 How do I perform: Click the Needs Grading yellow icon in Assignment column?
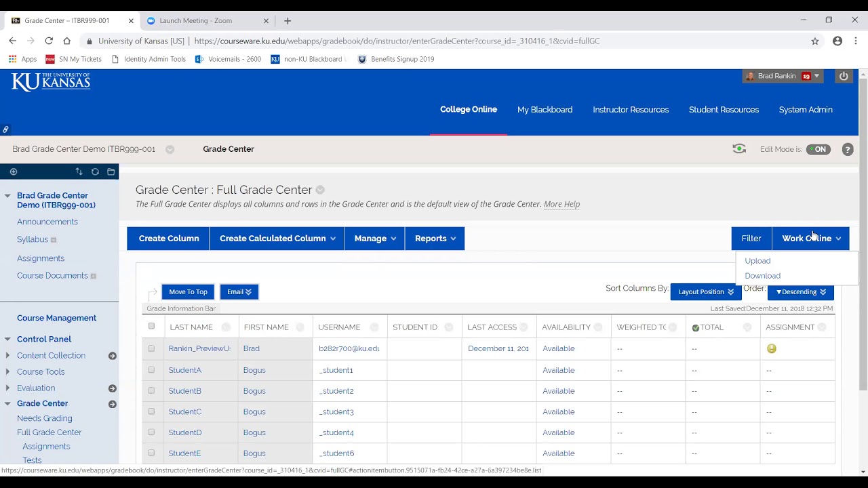[x=771, y=348]
